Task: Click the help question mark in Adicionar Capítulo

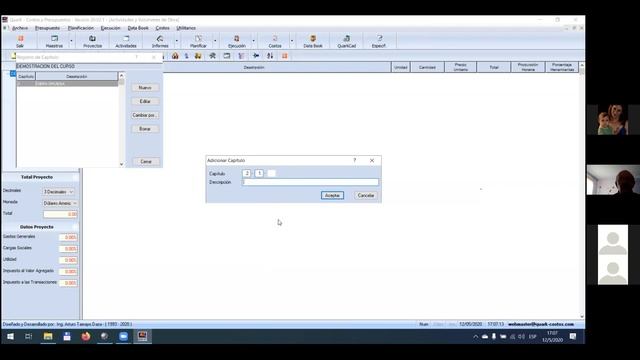Action: (355, 160)
